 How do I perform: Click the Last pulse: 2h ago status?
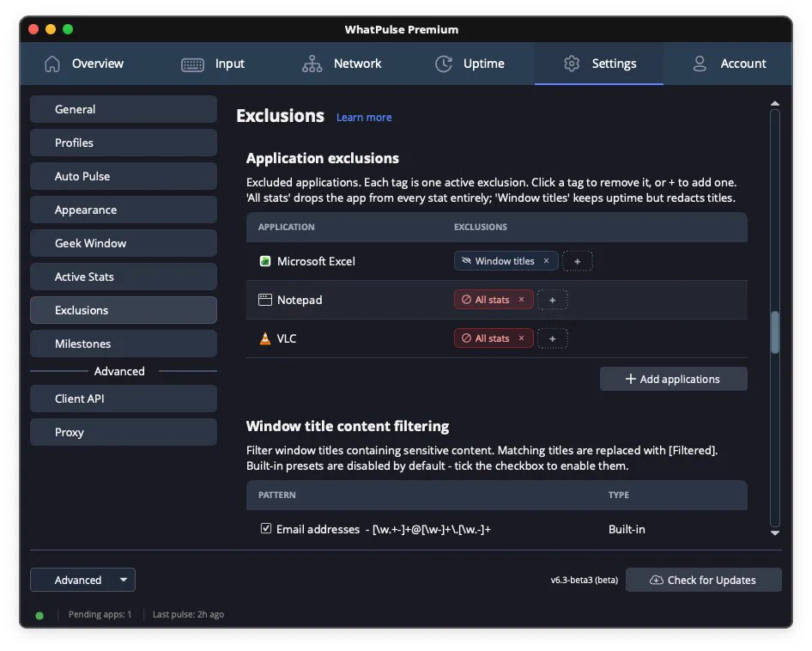(x=189, y=614)
